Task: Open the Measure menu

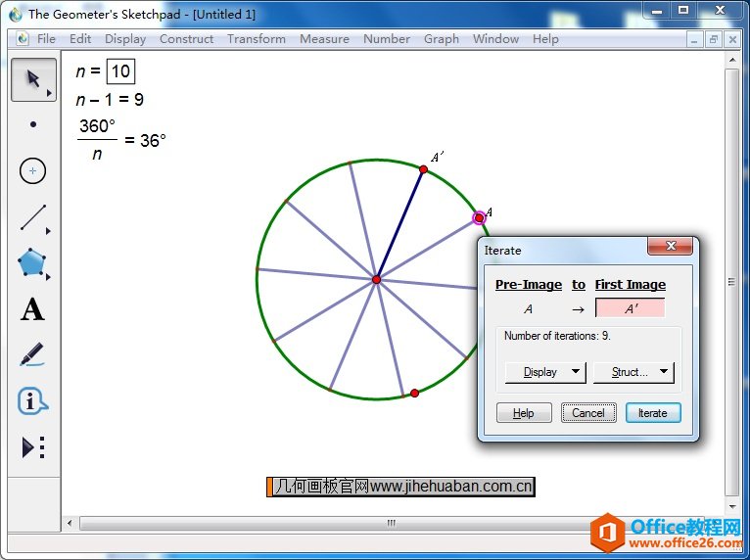Action: tap(324, 39)
